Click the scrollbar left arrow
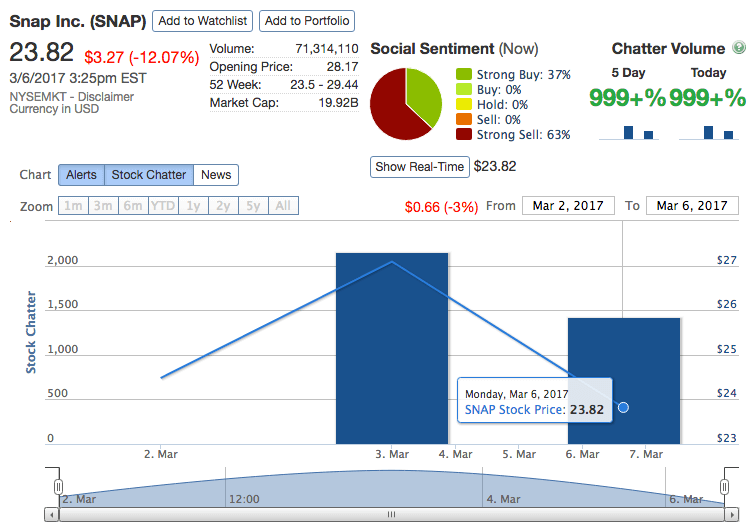 point(52,515)
